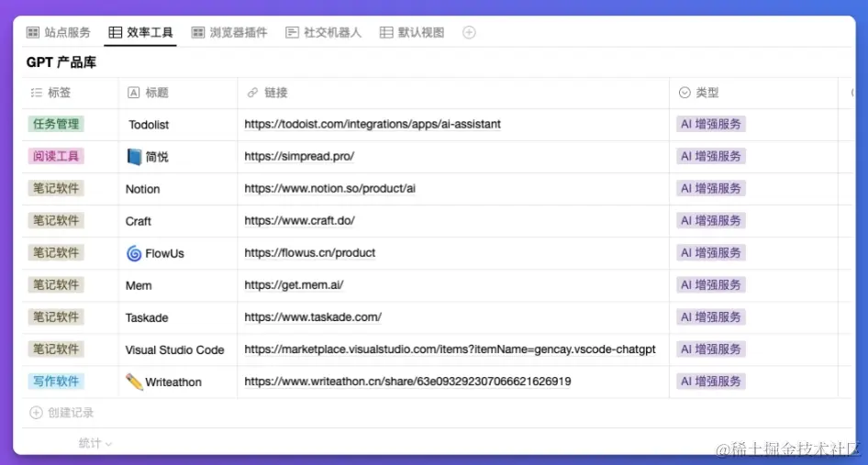Click the 笔记软件 tag in Mem row
This screenshot has height=465, width=868.
click(x=56, y=284)
